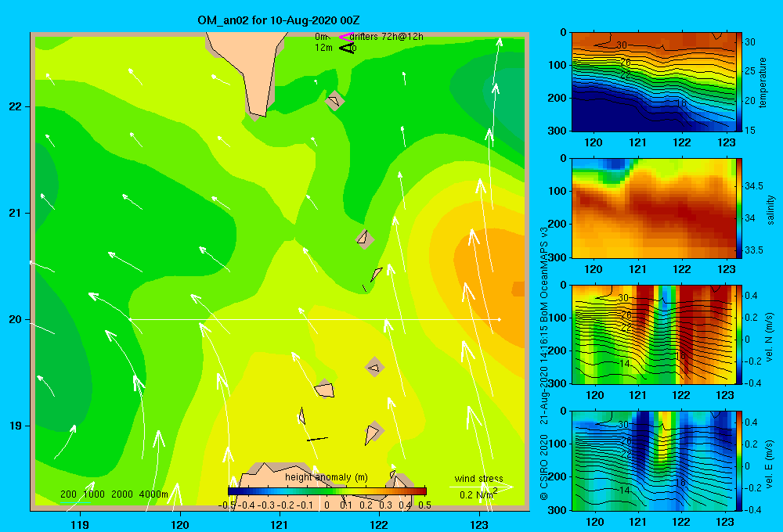The image size is (783, 532).
Task: Click the 'vel. E (m/s)' label
Action: pyautogui.click(x=769, y=464)
